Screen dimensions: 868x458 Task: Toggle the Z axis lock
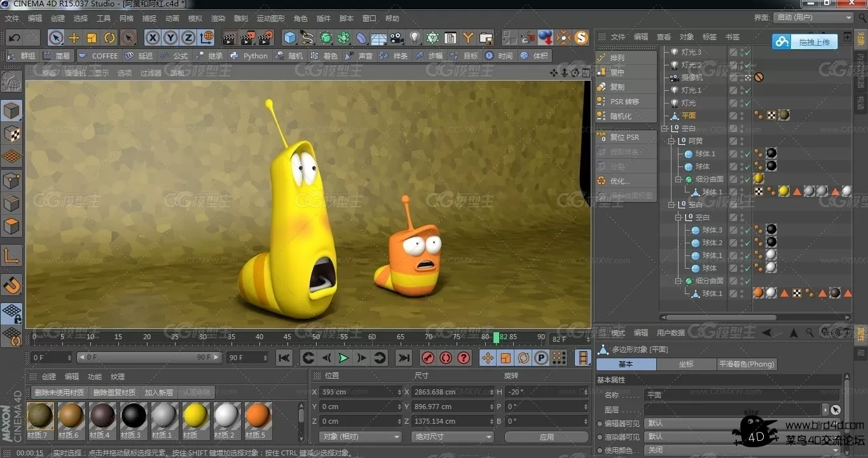coord(188,37)
